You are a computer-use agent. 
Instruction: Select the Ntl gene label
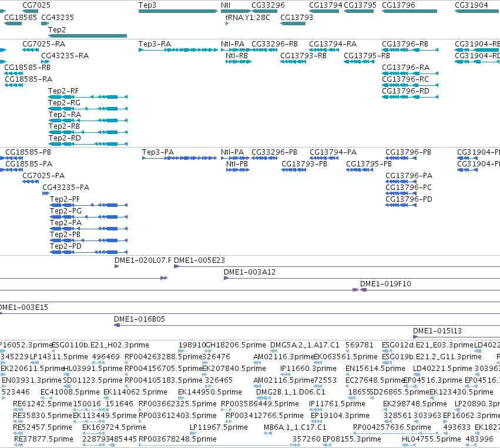tap(226, 5)
